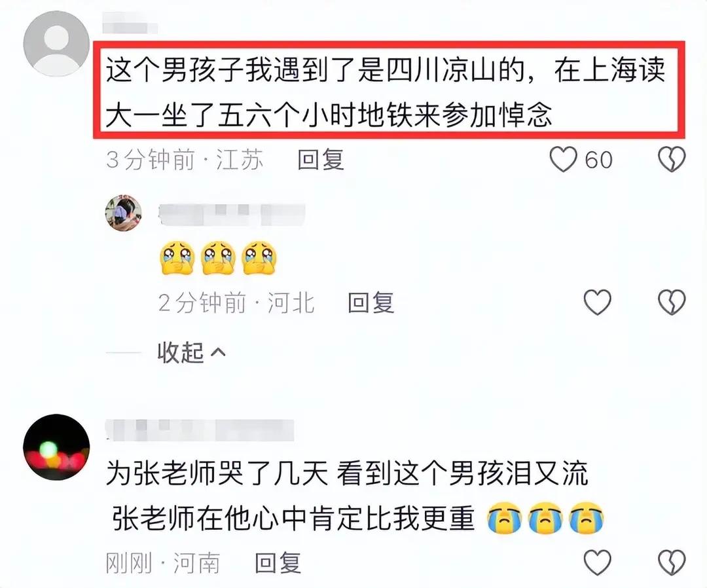Open the dark bokeh-lights avatar profile

(x=56, y=447)
